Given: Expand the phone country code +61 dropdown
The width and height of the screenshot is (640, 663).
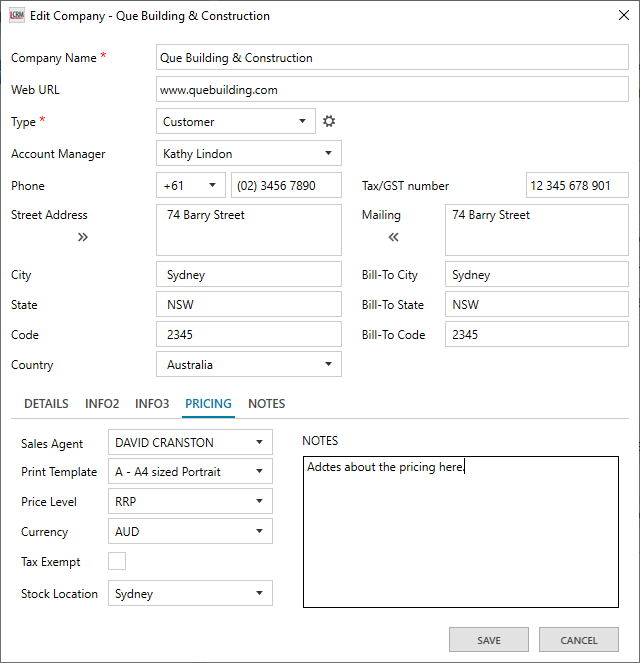Looking at the screenshot, I should pyautogui.click(x=191, y=186).
